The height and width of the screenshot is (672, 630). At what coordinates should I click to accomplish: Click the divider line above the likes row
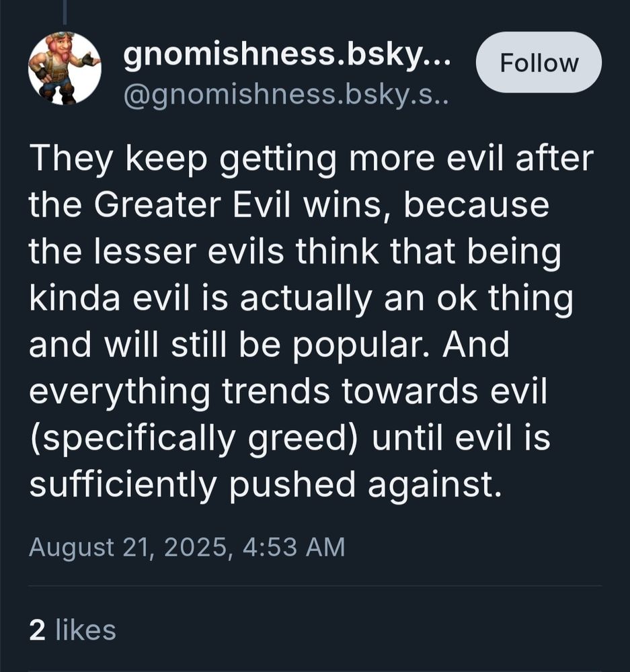pos(315,586)
